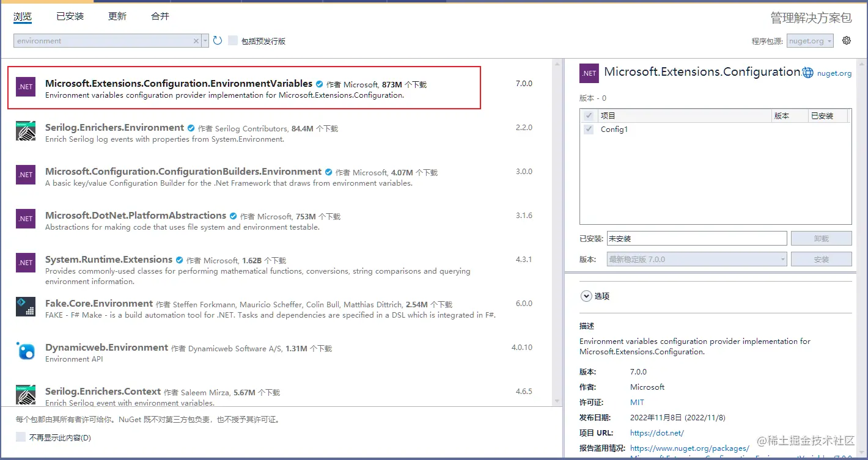This screenshot has width=868, height=460.
Task: Click verified badge of System.Runtime.Extensions
Action: 179,260
